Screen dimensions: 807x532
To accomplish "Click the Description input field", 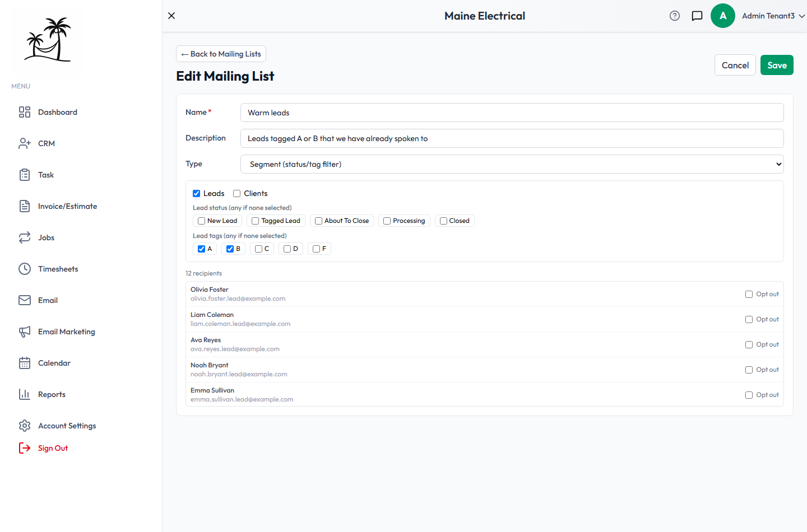I will click(x=512, y=138).
